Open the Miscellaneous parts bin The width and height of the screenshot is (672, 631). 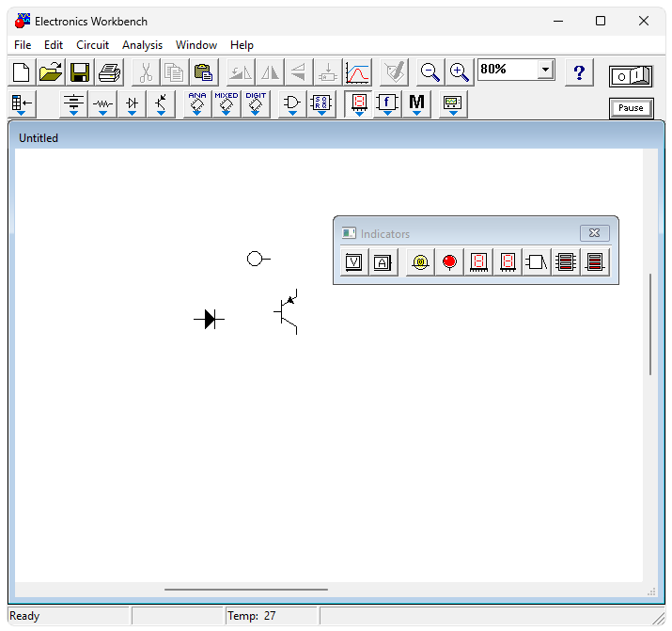click(x=416, y=103)
